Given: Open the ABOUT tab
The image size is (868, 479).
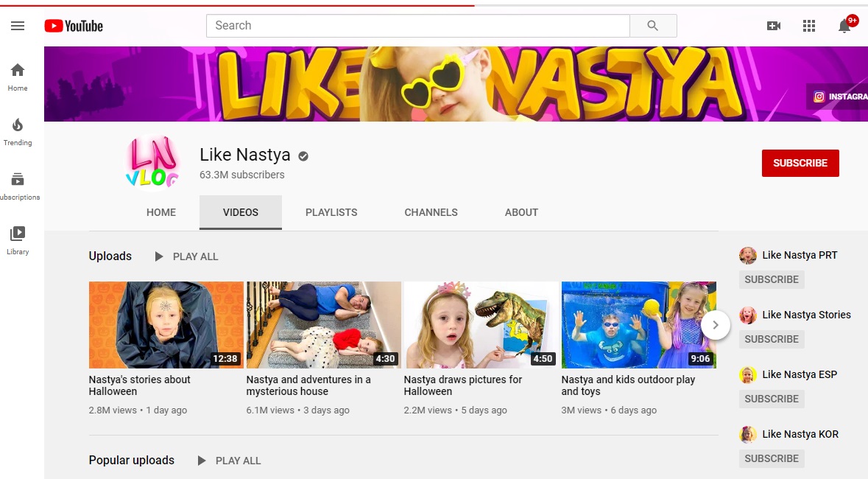Looking at the screenshot, I should (x=521, y=212).
